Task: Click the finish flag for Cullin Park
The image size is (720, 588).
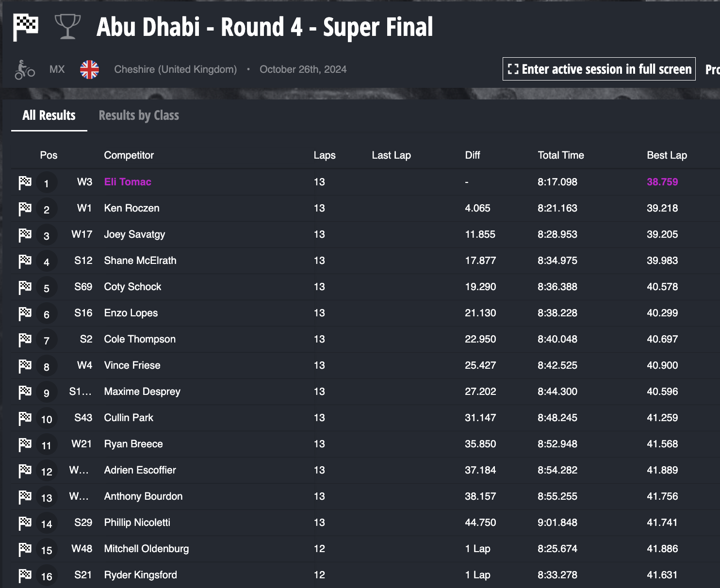Action: pos(25,418)
